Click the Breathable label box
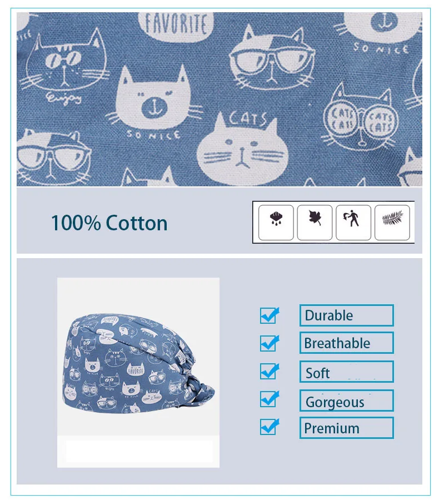 tap(347, 343)
